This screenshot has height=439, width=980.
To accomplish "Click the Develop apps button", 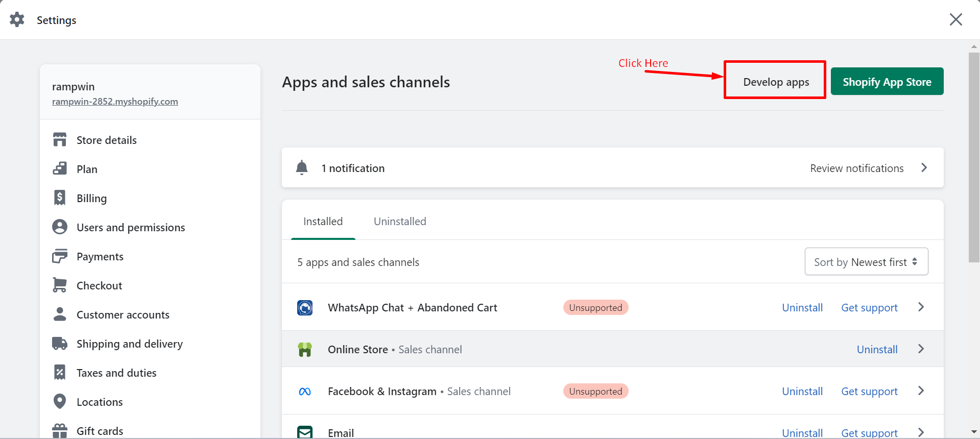I will point(776,82).
